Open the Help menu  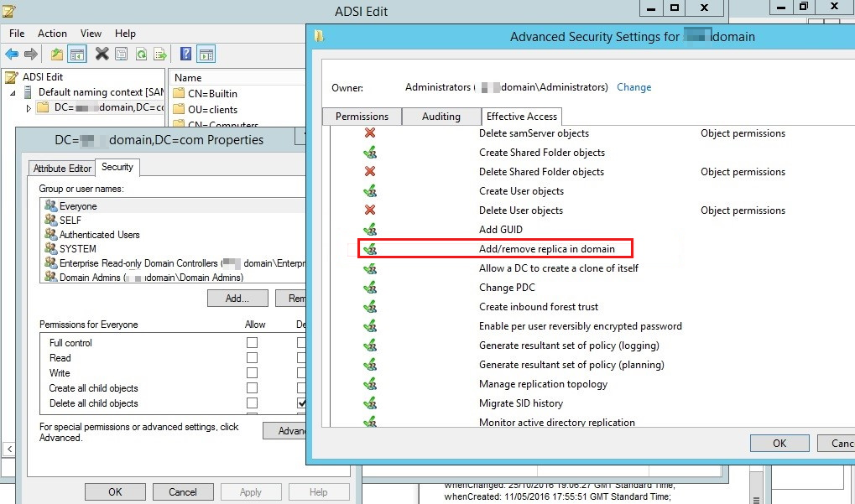[x=125, y=34]
